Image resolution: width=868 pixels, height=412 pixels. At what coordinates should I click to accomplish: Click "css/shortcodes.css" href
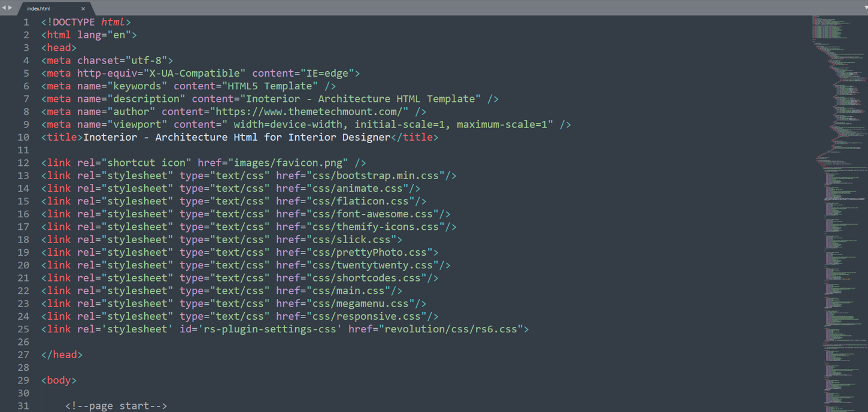(366, 278)
